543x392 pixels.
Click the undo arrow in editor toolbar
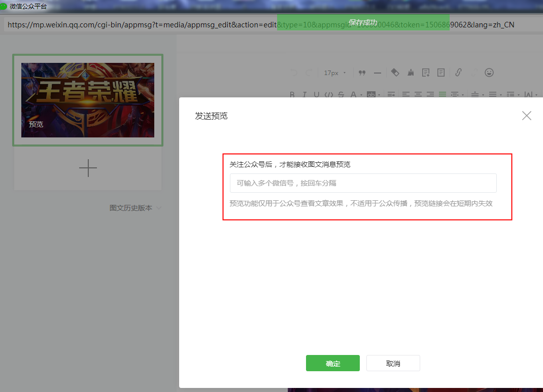[294, 73]
